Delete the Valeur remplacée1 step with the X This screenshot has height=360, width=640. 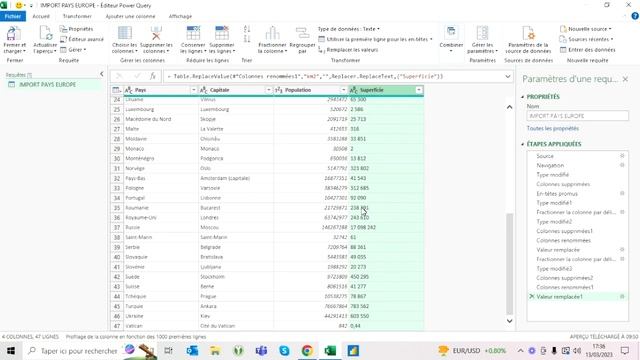coord(531,297)
